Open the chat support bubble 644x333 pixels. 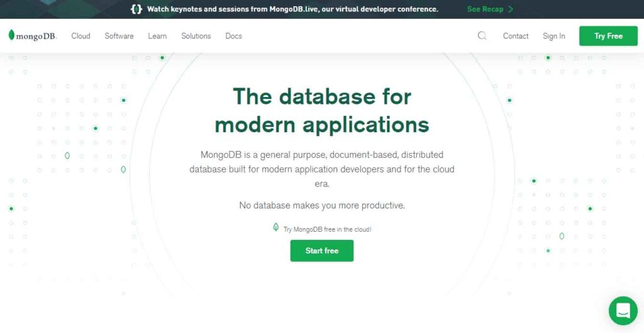(623, 311)
